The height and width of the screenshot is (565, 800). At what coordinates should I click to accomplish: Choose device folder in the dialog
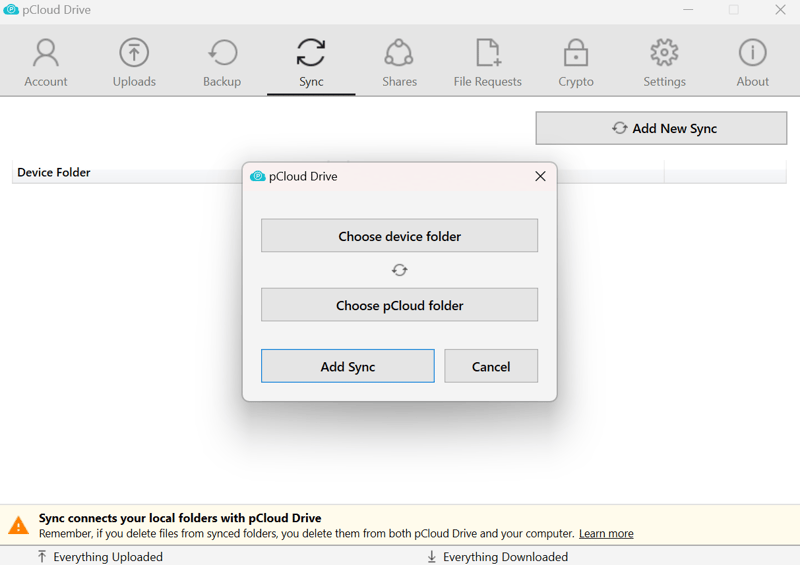pos(399,236)
